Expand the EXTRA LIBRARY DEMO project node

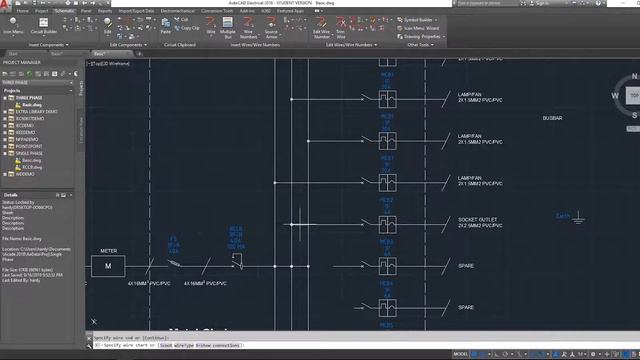pos(5,111)
